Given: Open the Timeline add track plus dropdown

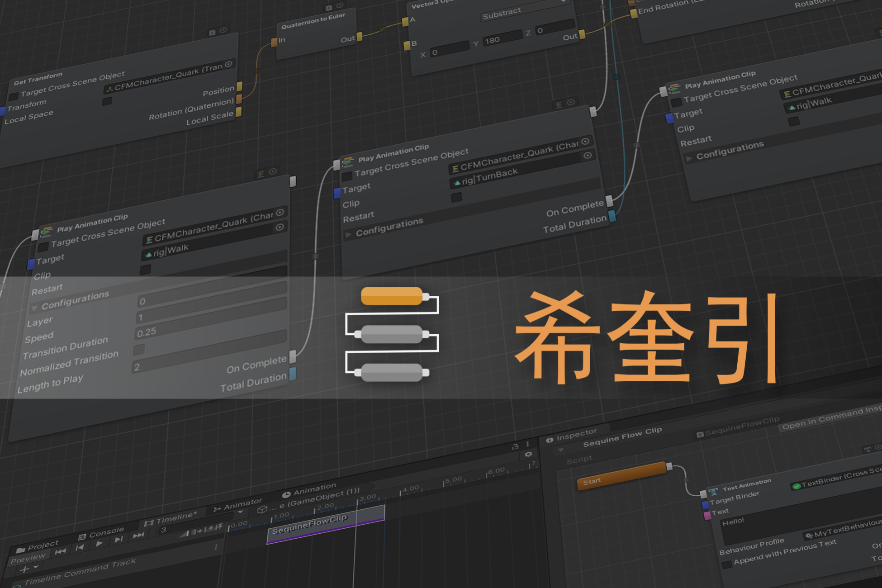Looking at the screenshot, I should click(x=29, y=569).
